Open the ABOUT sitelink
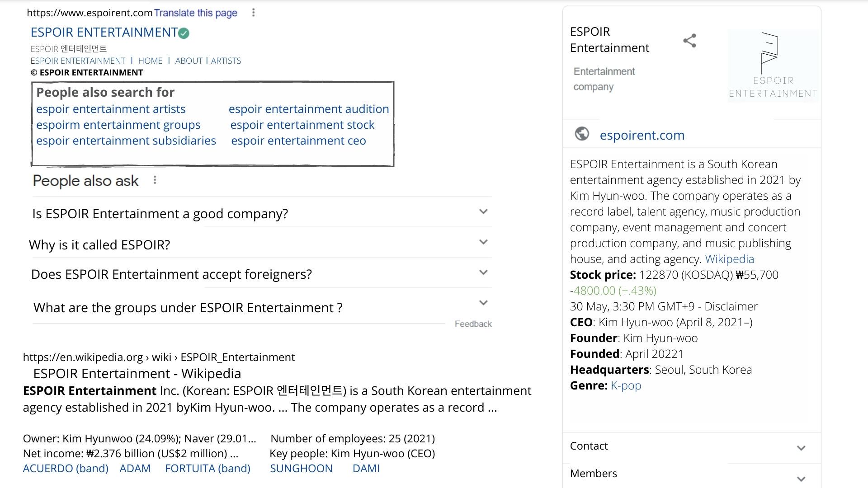The image size is (868, 488). [x=189, y=61]
